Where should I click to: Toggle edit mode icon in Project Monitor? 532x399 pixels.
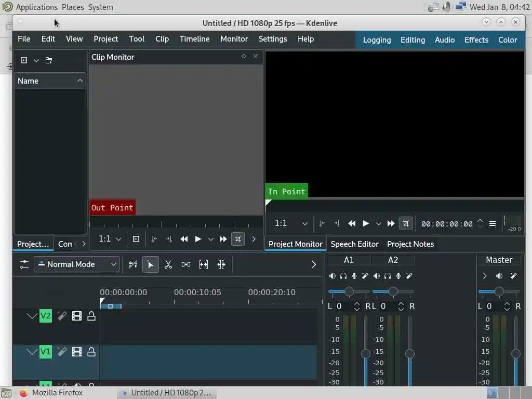(x=406, y=223)
